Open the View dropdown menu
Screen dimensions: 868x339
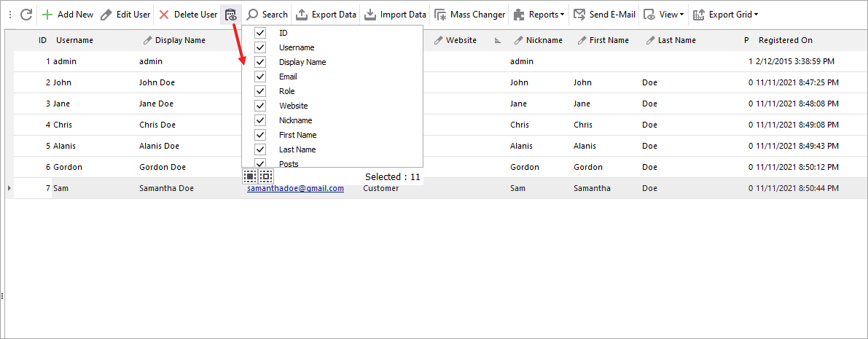coord(663,15)
